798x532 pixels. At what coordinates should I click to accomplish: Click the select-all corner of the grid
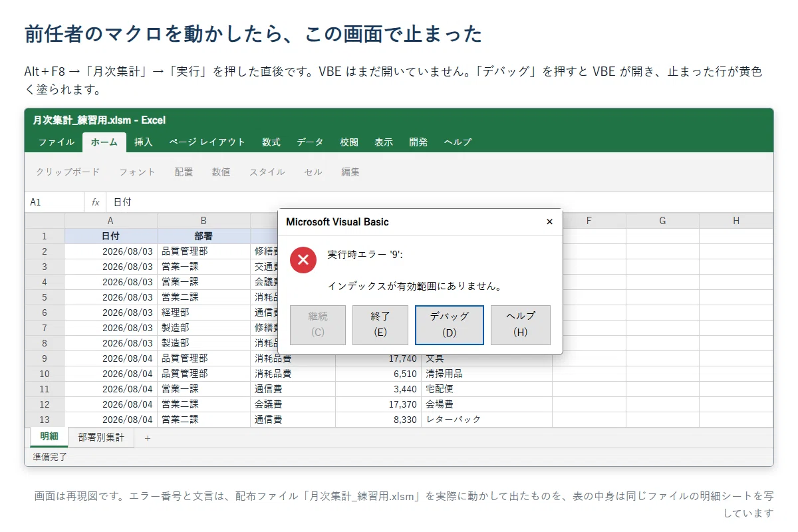click(x=45, y=221)
